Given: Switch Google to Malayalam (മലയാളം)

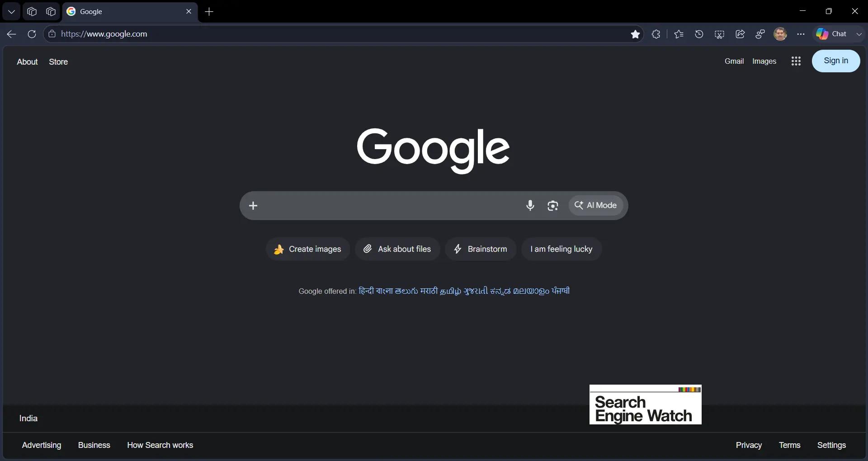Looking at the screenshot, I should [531, 291].
